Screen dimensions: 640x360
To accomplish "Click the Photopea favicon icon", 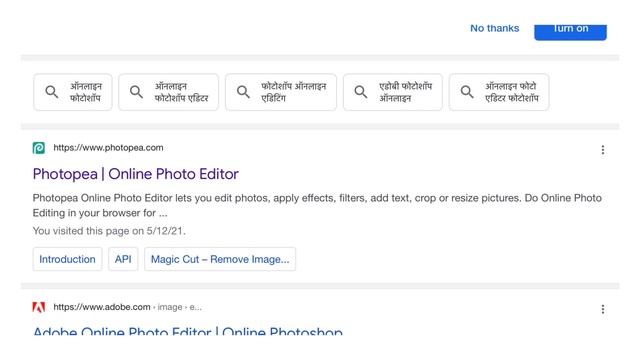I will pos(39,148).
